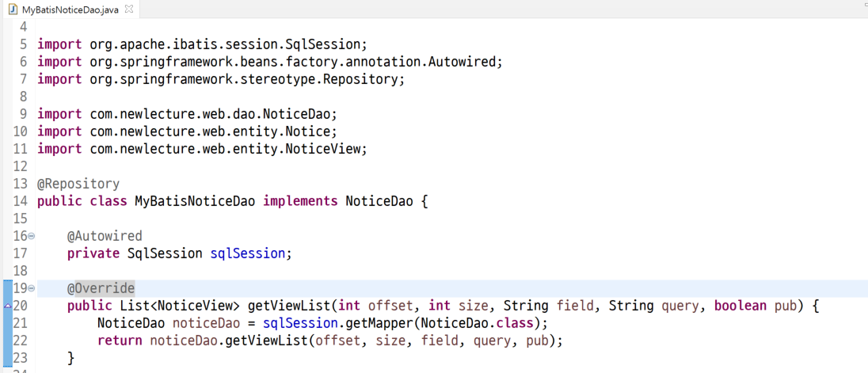This screenshot has width=868, height=373.
Task: Click the getViewList method name on line 20
Action: [288, 306]
